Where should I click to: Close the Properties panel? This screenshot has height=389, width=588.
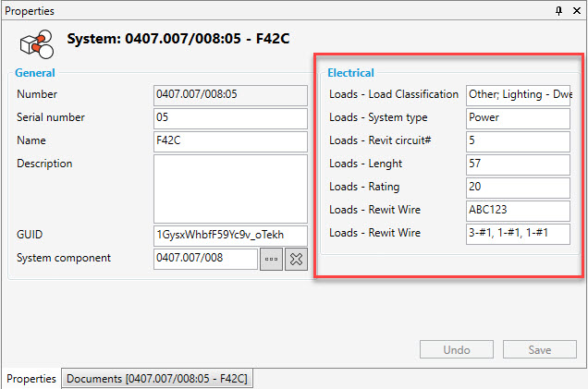tap(576, 10)
